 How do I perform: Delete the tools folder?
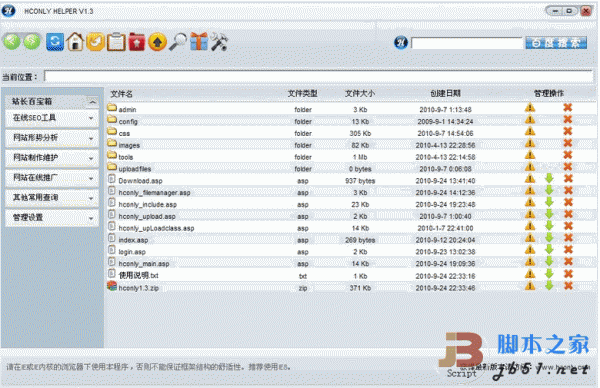(568, 155)
